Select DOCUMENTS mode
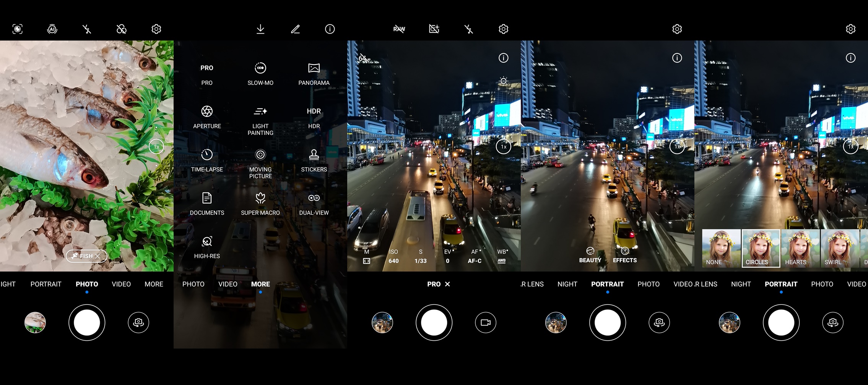This screenshot has width=868, height=385. 207,204
